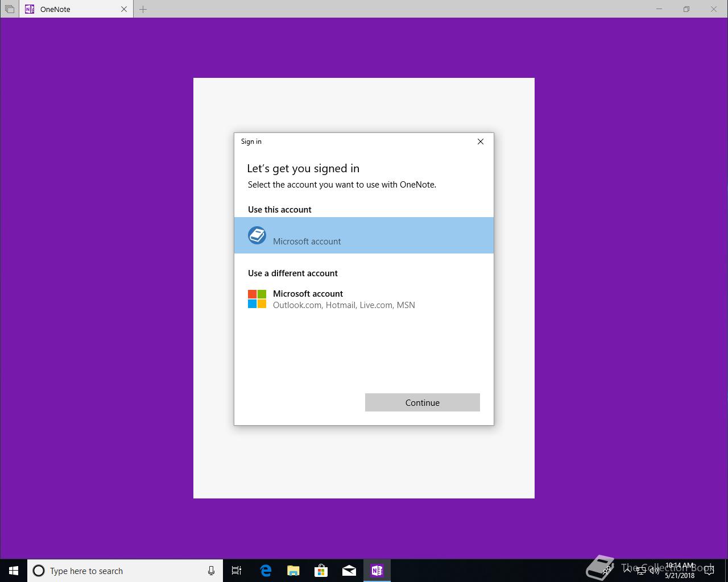Close the OneNote tab

coord(124,9)
